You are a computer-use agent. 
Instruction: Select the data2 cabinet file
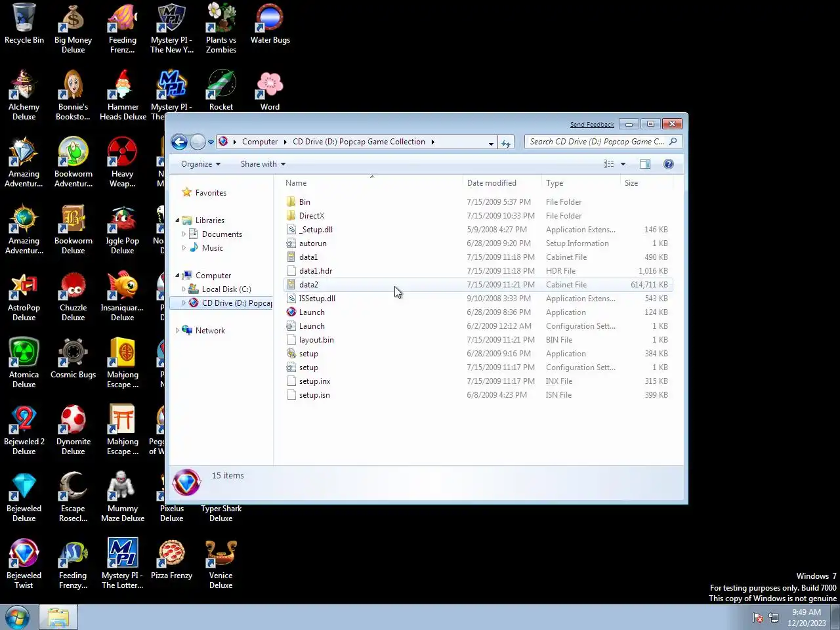tap(478, 285)
